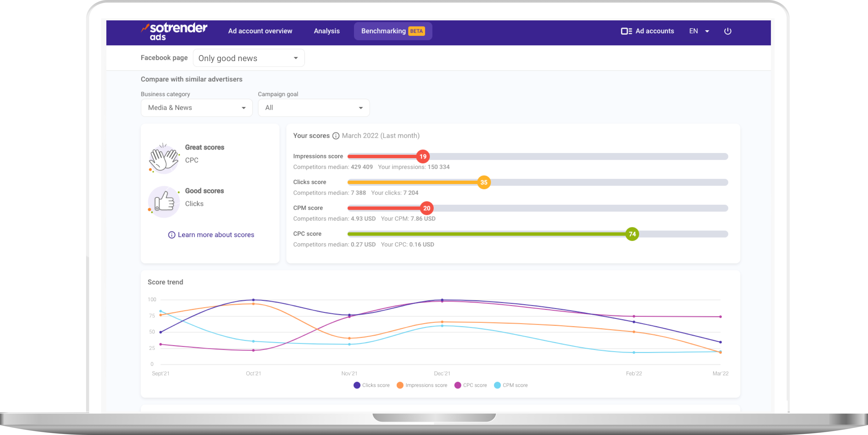
Task: Click the CPC score 74 marker
Action: [632, 234]
